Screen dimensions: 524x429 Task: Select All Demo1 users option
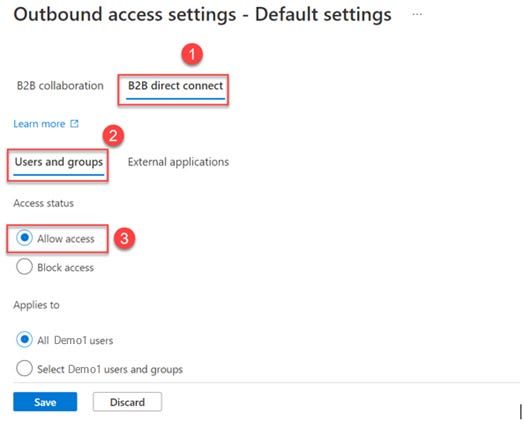coord(24,339)
